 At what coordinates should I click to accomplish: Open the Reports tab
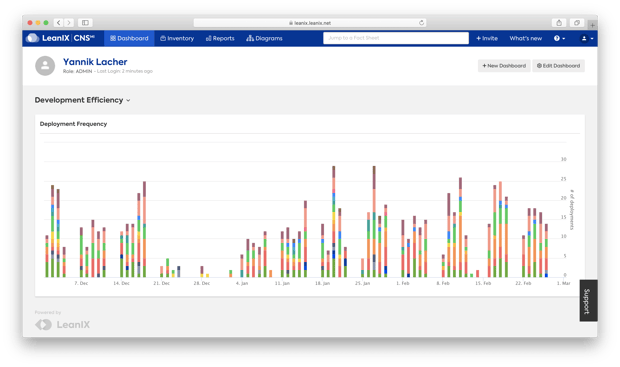(220, 38)
